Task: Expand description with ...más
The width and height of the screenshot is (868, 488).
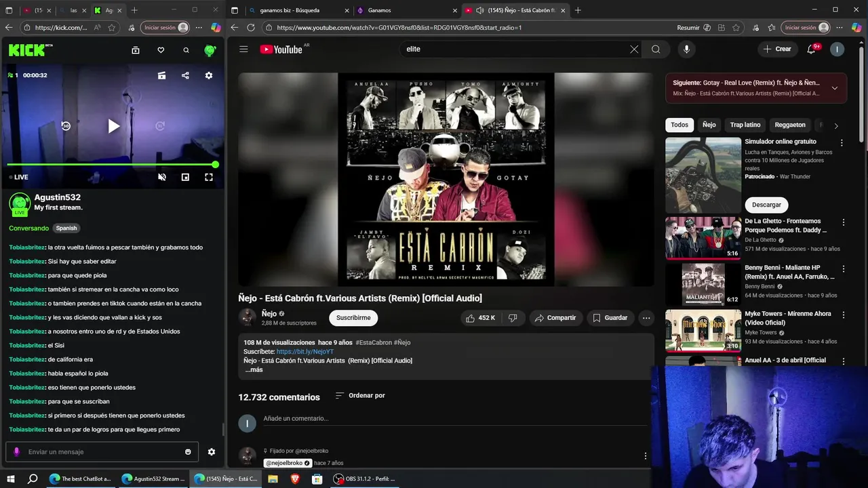Action: tap(254, 370)
